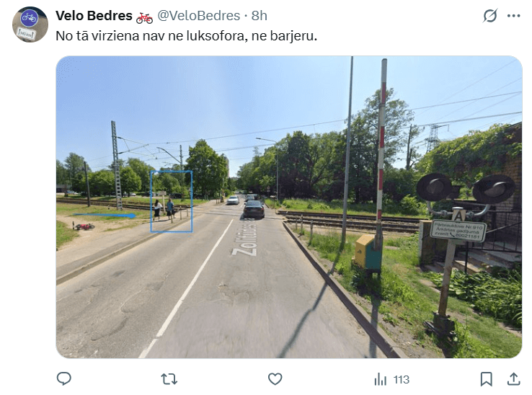Click the blue highlighted box around pedestrians

[x=172, y=202]
